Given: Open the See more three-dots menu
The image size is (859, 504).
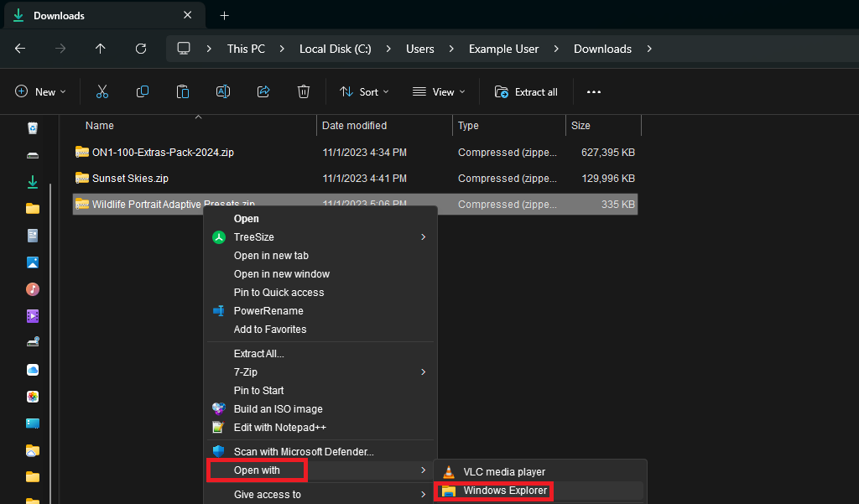Looking at the screenshot, I should (x=594, y=92).
